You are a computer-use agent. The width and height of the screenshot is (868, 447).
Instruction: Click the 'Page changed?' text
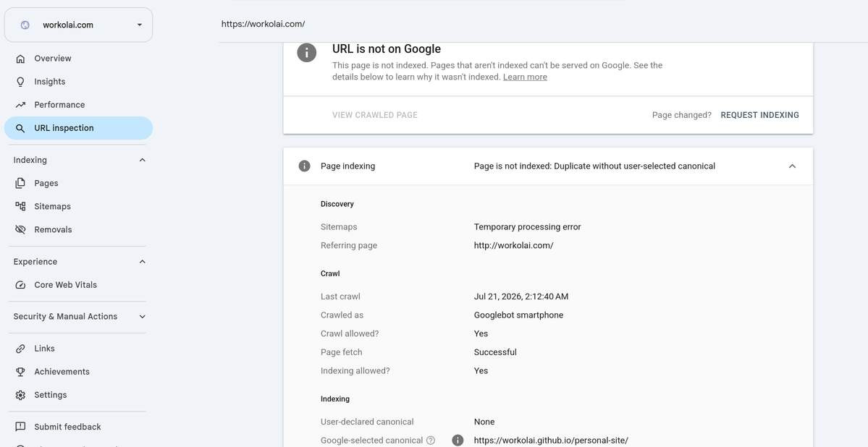681,115
